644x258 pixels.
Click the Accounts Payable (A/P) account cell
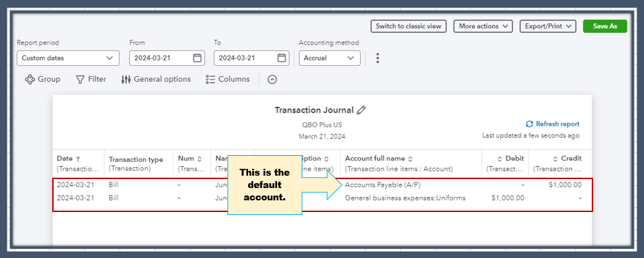point(382,185)
